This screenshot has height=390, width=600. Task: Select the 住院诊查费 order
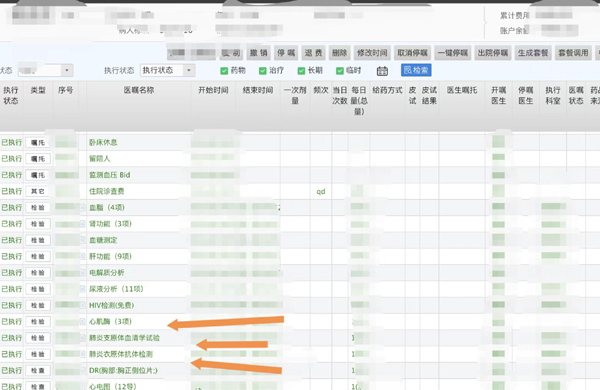point(106,191)
